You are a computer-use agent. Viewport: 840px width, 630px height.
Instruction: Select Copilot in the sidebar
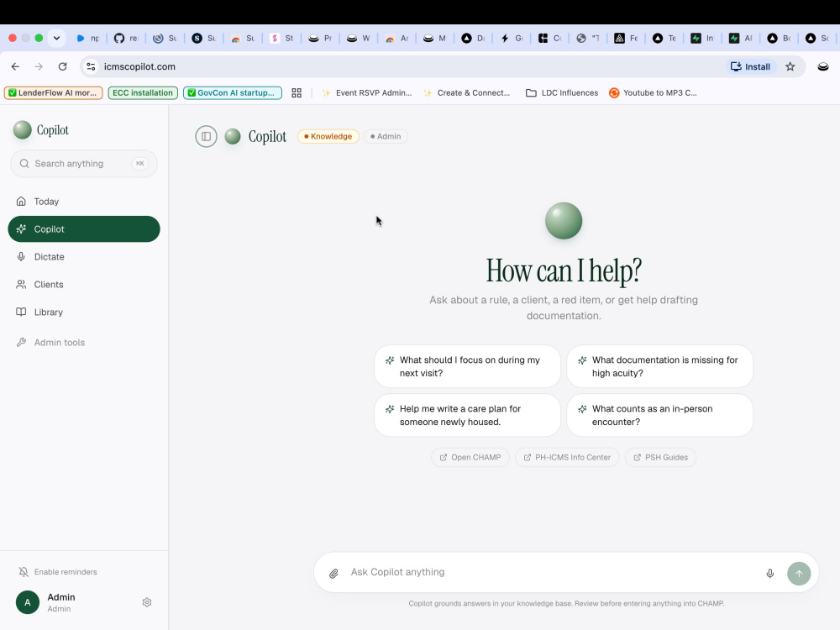point(84,228)
